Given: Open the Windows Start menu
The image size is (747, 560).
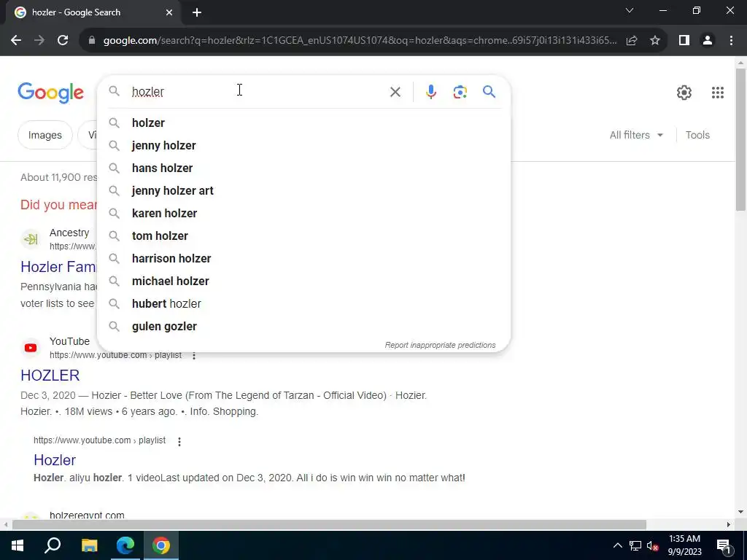Looking at the screenshot, I should (x=18, y=545).
